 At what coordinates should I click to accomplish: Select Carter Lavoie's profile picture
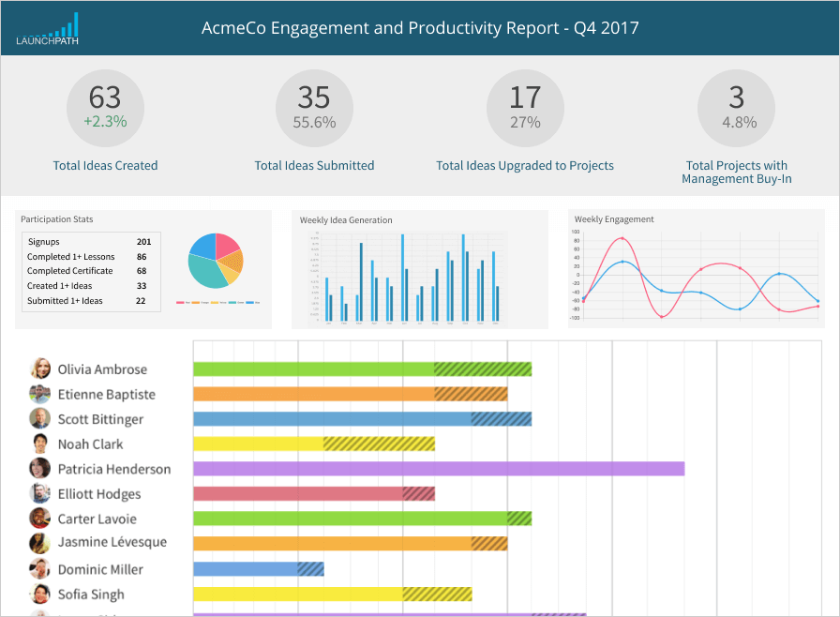[39, 519]
